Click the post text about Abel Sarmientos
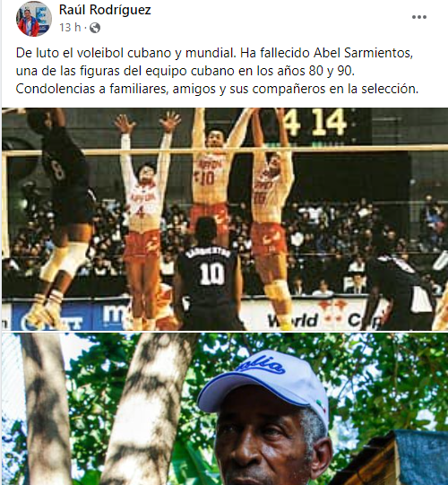This screenshot has width=448, height=485. click(x=217, y=71)
